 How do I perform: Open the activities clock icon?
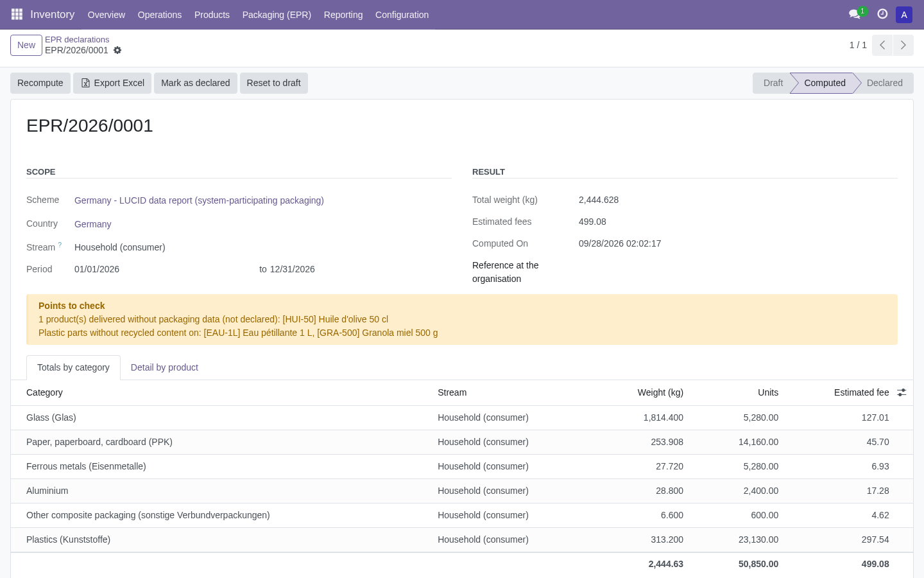(x=882, y=14)
